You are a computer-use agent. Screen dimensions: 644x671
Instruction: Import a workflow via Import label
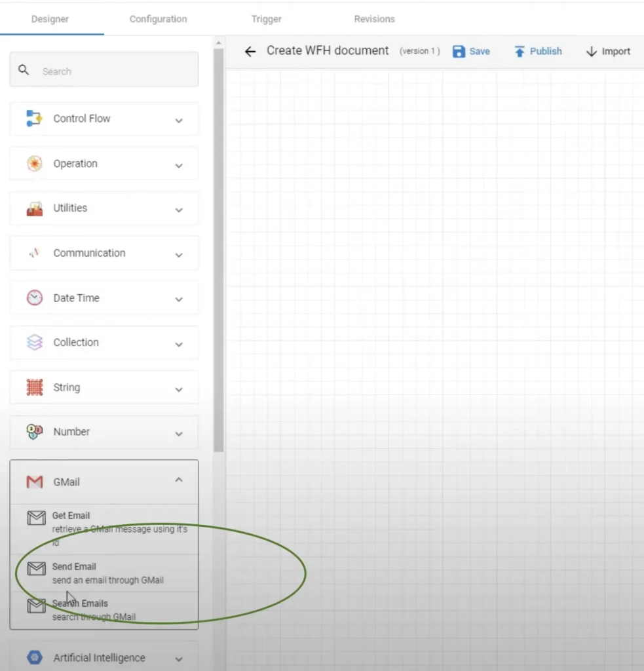click(616, 51)
